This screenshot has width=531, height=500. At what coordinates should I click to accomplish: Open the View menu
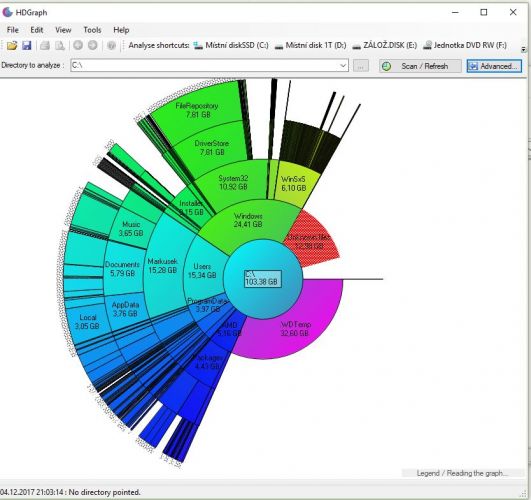tap(63, 30)
